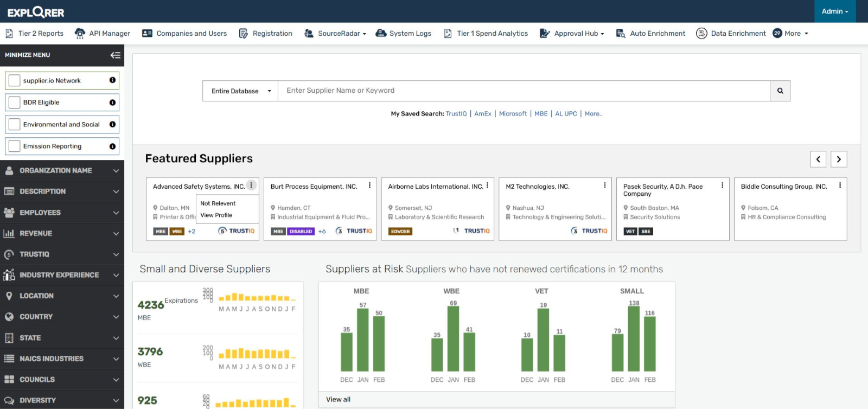Image resolution: width=868 pixels, height=409 pixels.
Task: Click Companies and Users icon
Action: [147, 34]
